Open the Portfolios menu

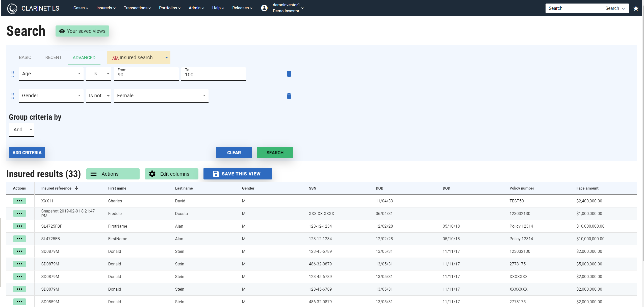point(170,8)
